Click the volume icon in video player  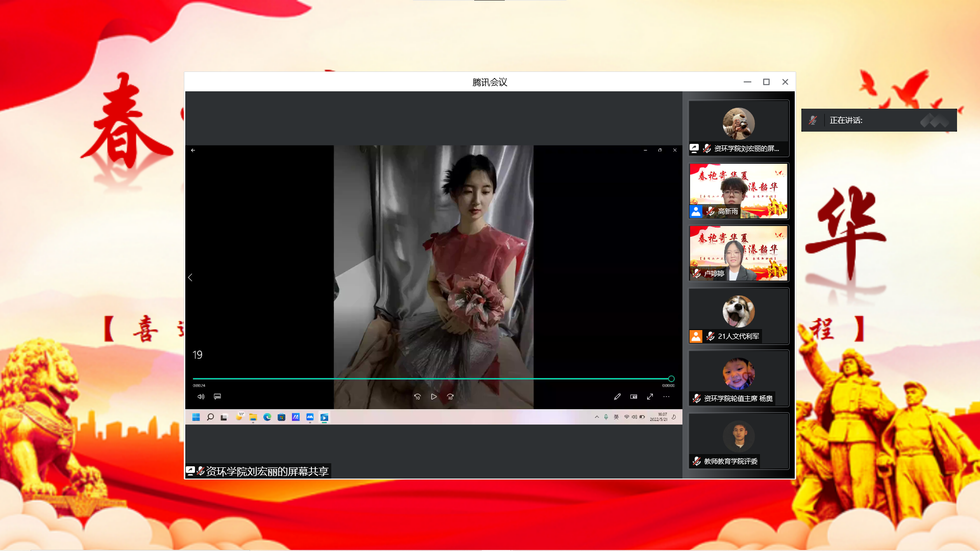click(x=201, y=396)
